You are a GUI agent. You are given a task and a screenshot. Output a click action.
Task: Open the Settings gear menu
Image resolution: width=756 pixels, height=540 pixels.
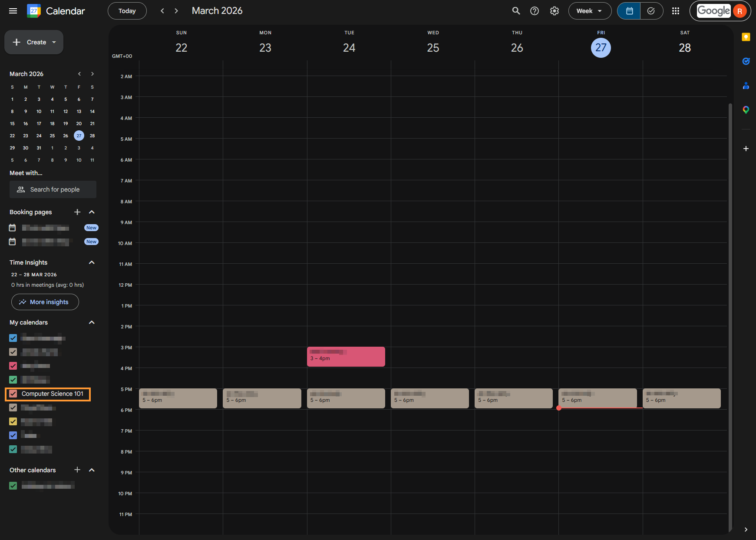click(x=555, y=11)
